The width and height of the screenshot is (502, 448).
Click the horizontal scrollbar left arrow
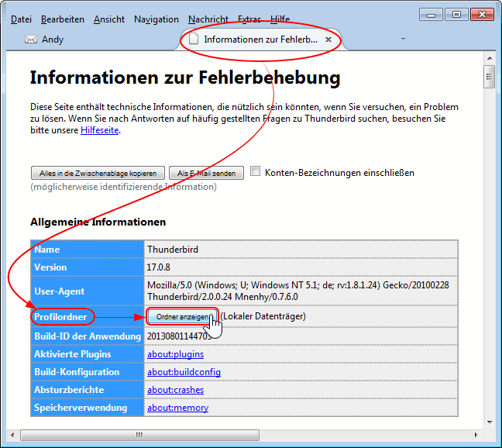13,434
